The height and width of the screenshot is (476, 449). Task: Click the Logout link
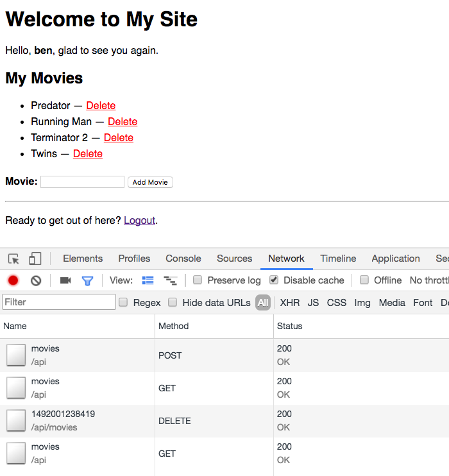click(x=139, y=220)
